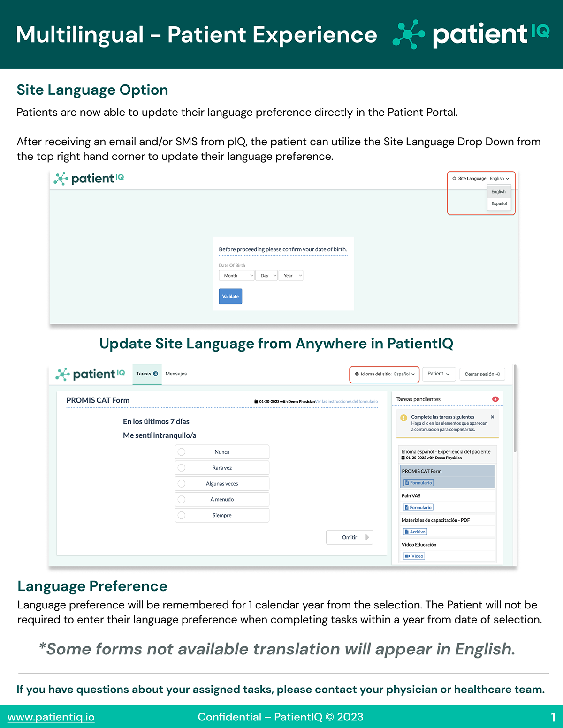Click the Omitir button

tap(350, 537)
